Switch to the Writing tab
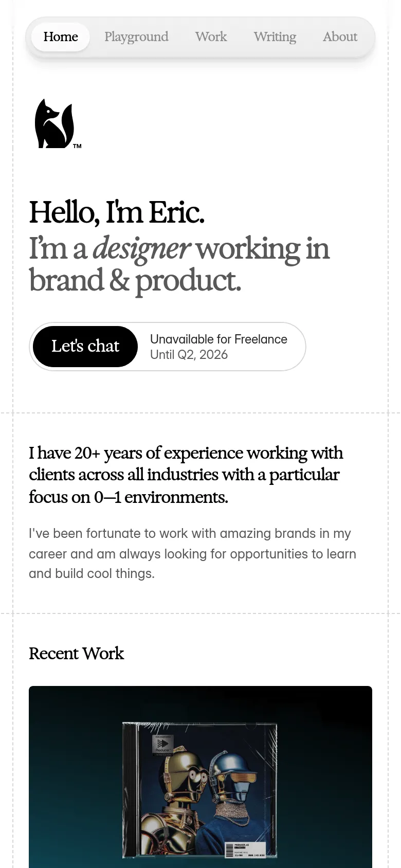The height and width of the screenshot is (868, 401). [x=275, y=37]
